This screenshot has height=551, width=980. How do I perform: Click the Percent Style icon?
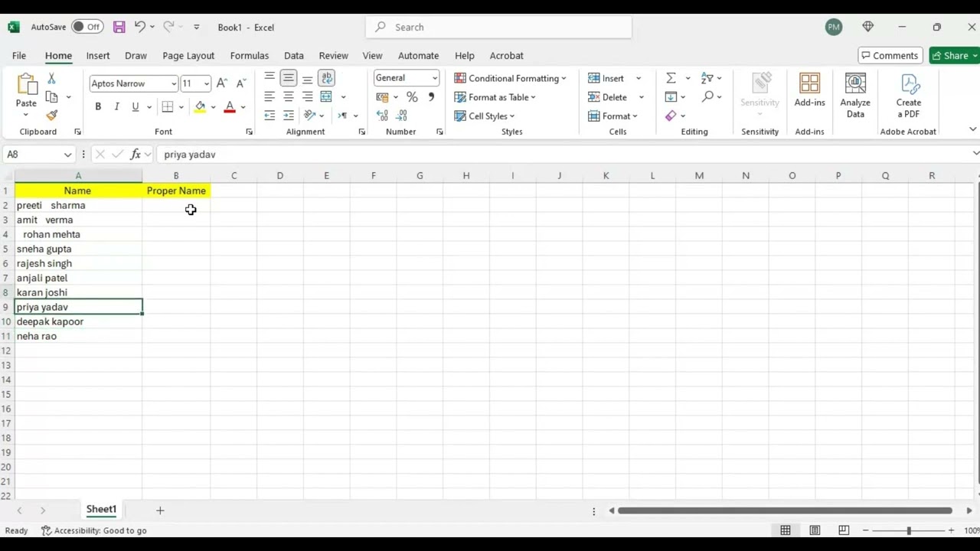(412, 97)
